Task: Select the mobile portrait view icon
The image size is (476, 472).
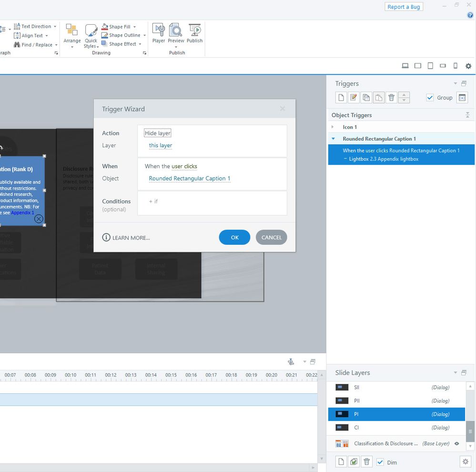Action: coord(455,66)
